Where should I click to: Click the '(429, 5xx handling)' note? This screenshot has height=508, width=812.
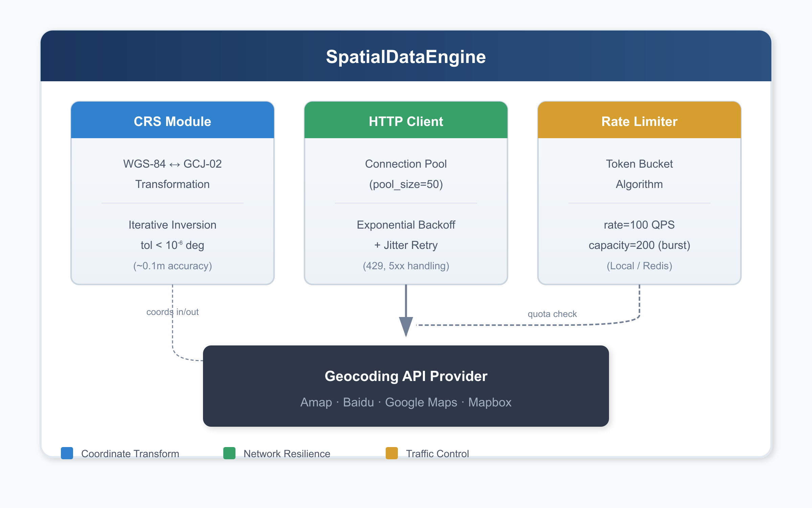click(x=406, y=266)
